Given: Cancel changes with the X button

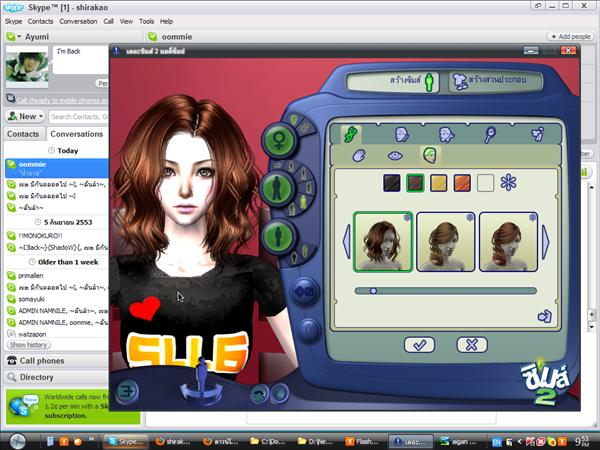Looking at the screenshot, I should coord(472,345).
